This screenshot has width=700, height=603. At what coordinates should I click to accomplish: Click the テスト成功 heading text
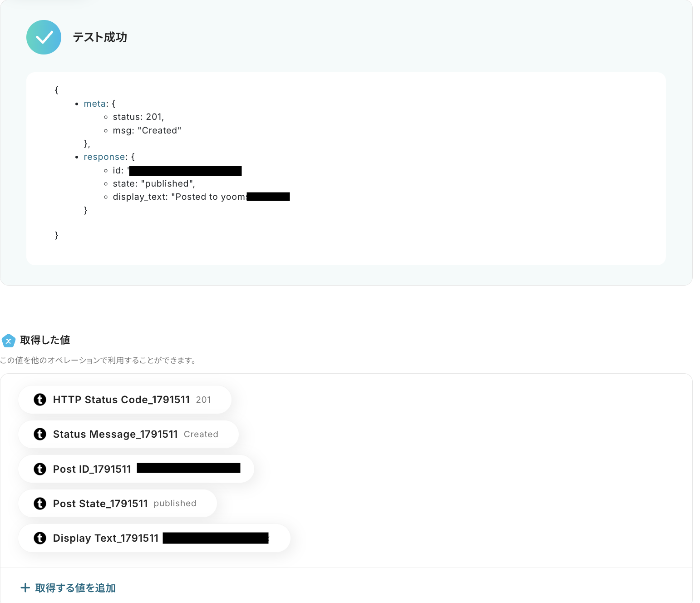pyautogui.click(x=100, y=37)
